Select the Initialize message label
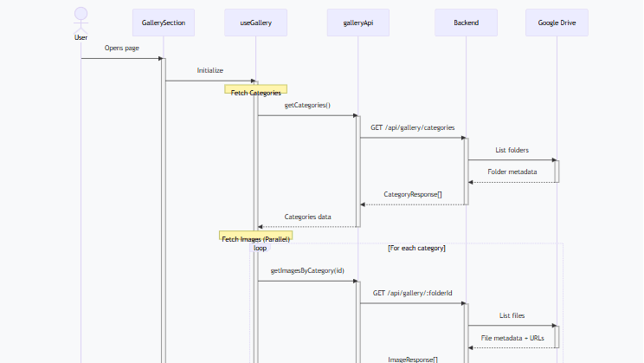Viewport: 644px width, 363px height. (210, 70)
